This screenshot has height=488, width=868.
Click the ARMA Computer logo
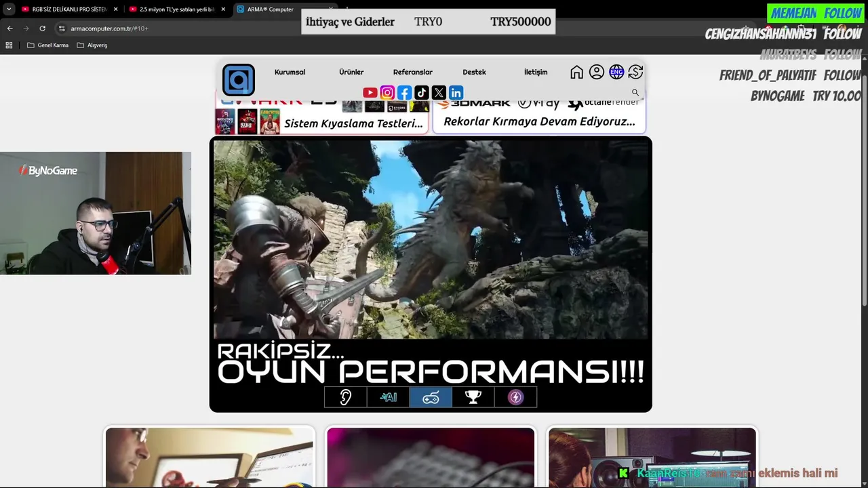coord(238,80)
